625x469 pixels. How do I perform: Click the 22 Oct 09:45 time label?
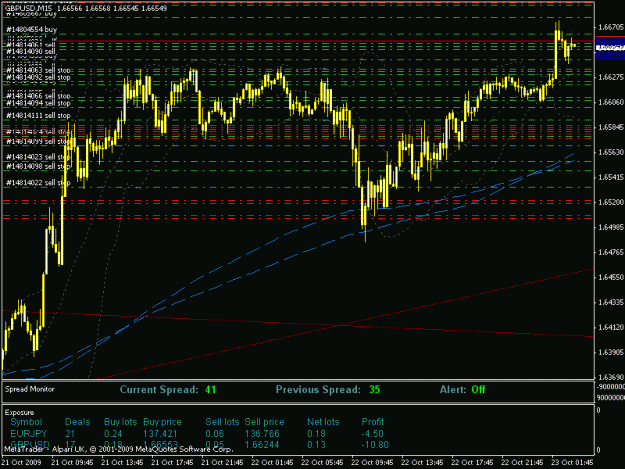coord(372,463)
